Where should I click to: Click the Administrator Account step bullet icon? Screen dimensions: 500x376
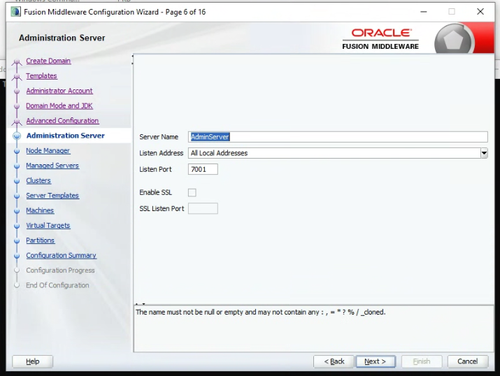17,91
